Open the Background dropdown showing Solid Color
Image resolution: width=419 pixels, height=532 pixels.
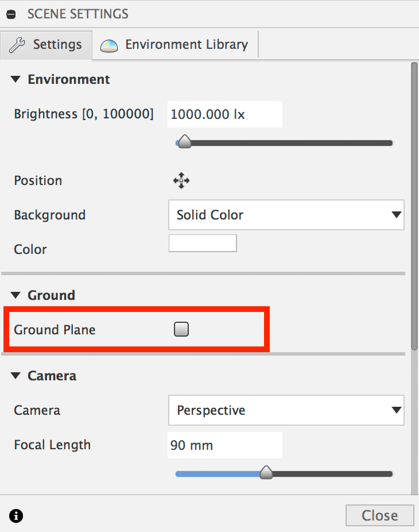[x=286, y=215]
